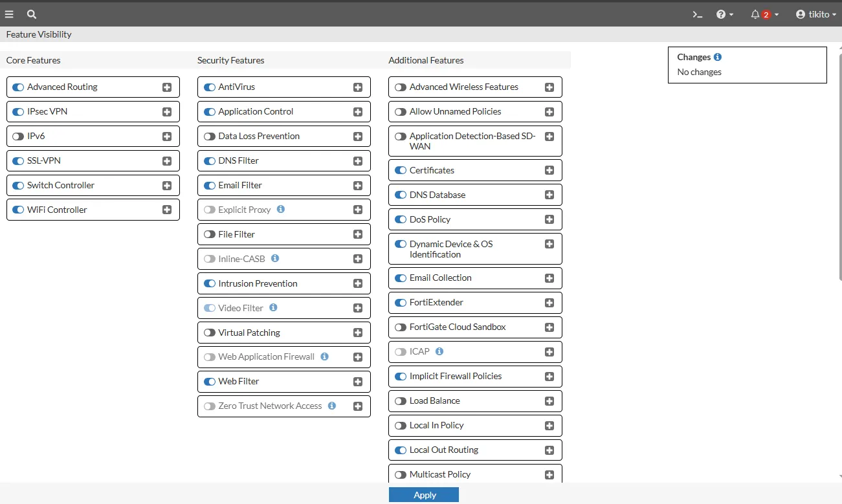Click the Feature Visibility page title
The width and height of the screenshot is (842, 504).
[39, 34]
